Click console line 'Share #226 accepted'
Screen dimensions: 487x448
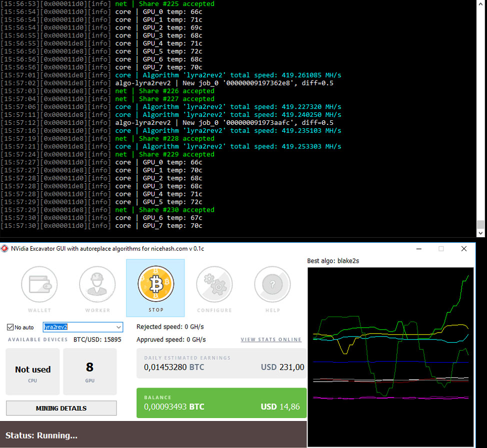coord(107,91)
